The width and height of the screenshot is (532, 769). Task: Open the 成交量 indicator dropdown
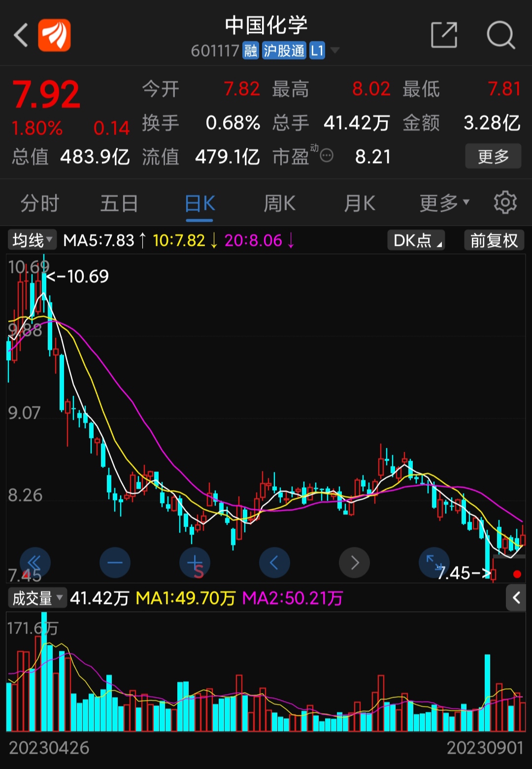tap(36, 598)
